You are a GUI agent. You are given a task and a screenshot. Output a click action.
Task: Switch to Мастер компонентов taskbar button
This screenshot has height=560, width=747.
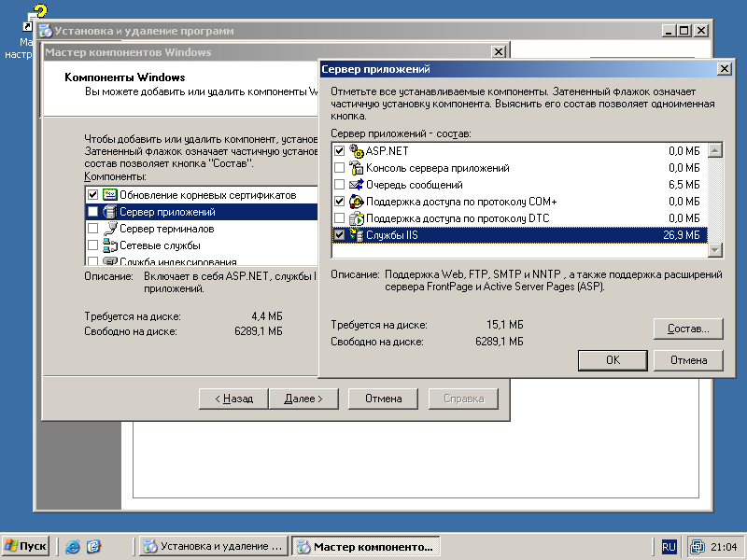pos(365,546)
